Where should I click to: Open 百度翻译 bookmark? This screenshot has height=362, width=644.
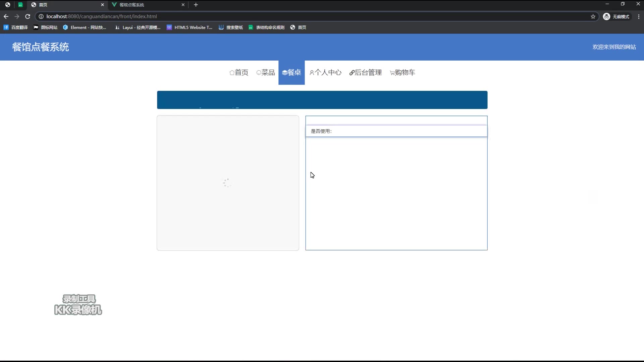click(x=16, y=27)
